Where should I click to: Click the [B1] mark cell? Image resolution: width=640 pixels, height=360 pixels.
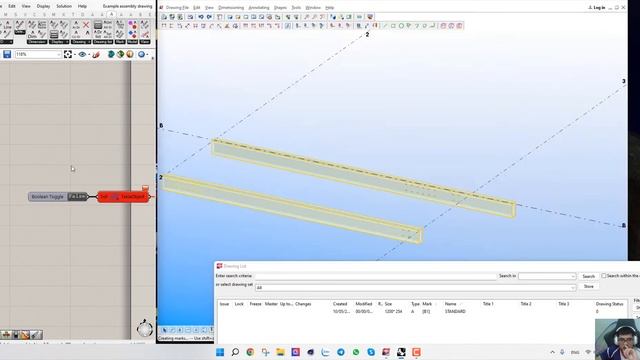(426, 311)
